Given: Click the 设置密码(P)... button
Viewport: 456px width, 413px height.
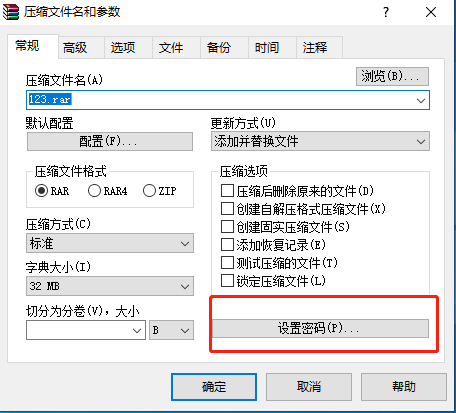Looking at the screenshot, I should (x=320, y=329).
